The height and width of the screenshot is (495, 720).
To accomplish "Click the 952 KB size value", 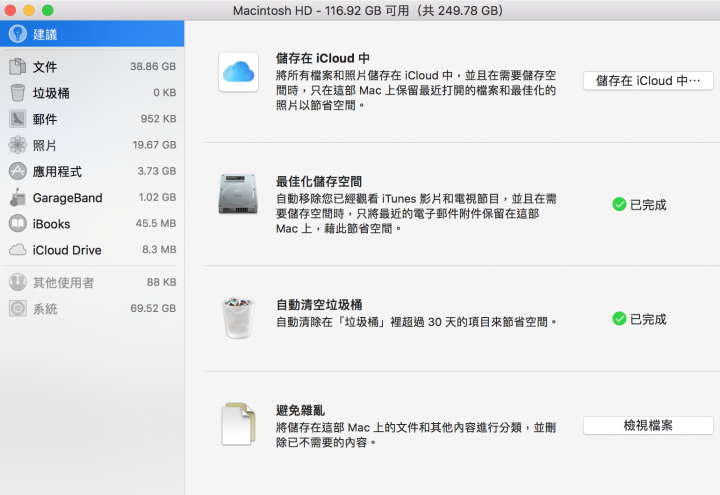I will click(x=158, y=119).
